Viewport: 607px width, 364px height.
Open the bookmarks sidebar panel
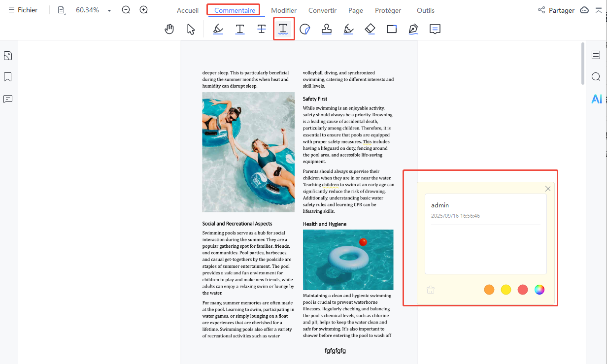coord(8,77)
